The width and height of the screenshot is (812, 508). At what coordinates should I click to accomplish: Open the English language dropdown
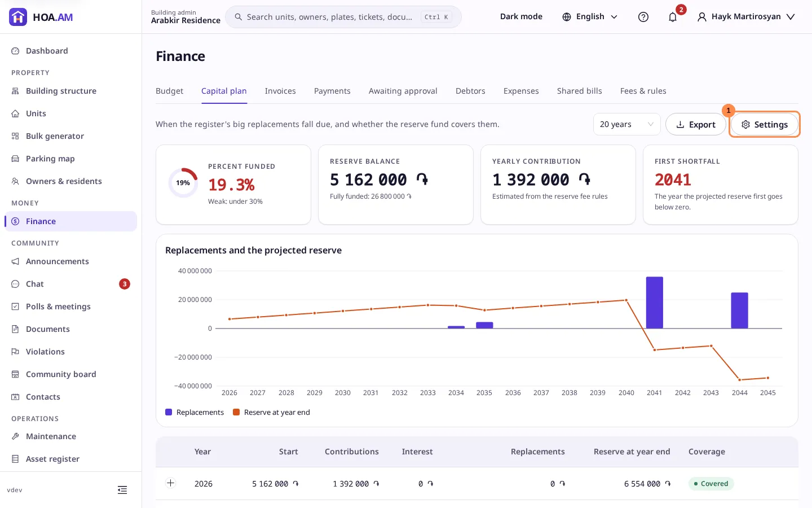pyautogui.click(x=590, y=17)
